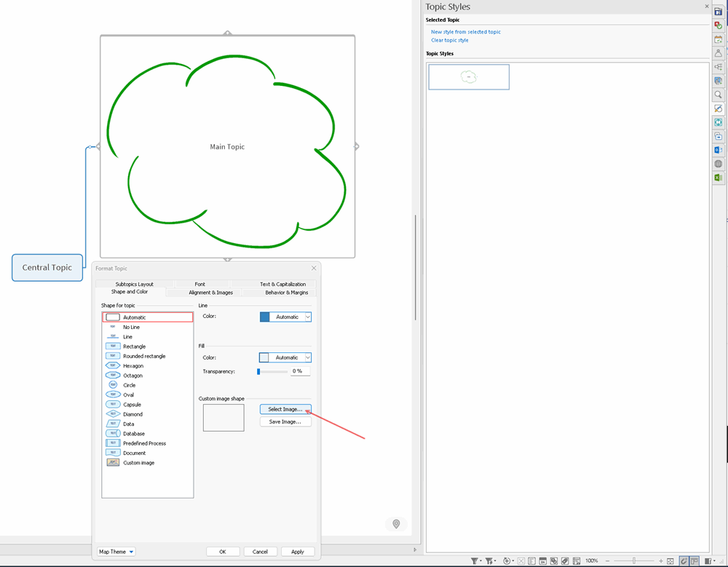The width and height of the screenshot is (728, 567).
Task: Open the Search pane magnifier icon
Action: tap(718, 95)
